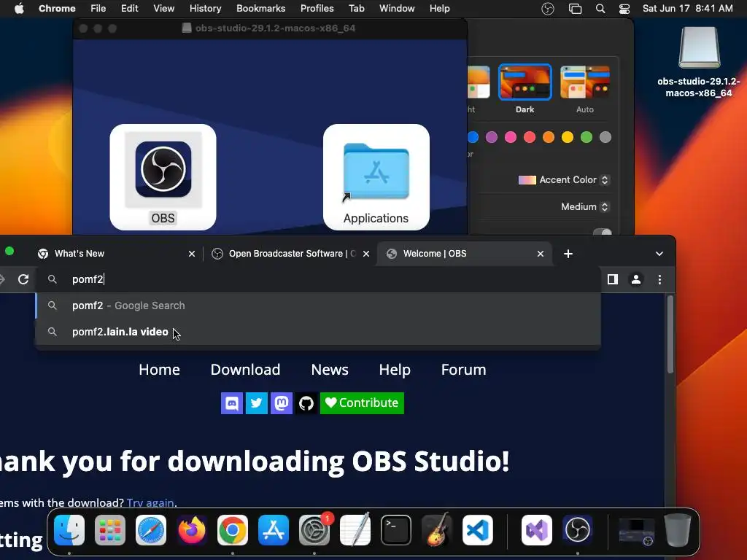Select 'pomf2 - Google Search' suggestion
The height and width of the screenshot is (560, 747).
(318, 306)
